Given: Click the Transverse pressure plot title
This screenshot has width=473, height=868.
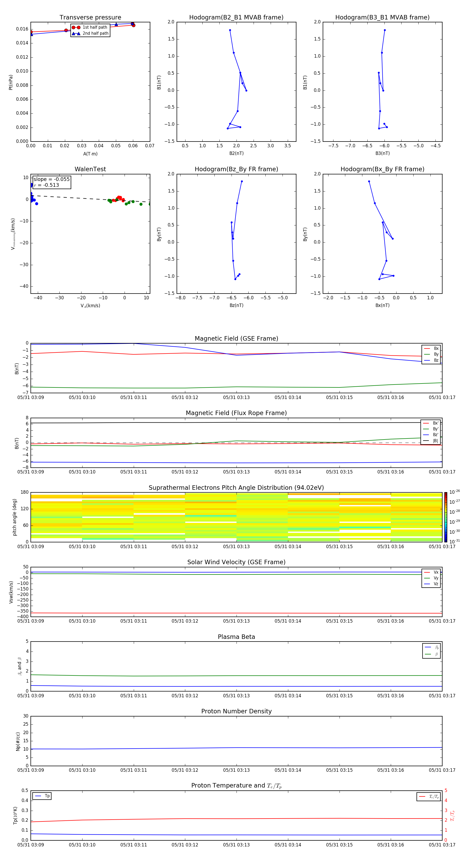Looking at the screenshot, I should pyautogui.click(x=90, y=18).
